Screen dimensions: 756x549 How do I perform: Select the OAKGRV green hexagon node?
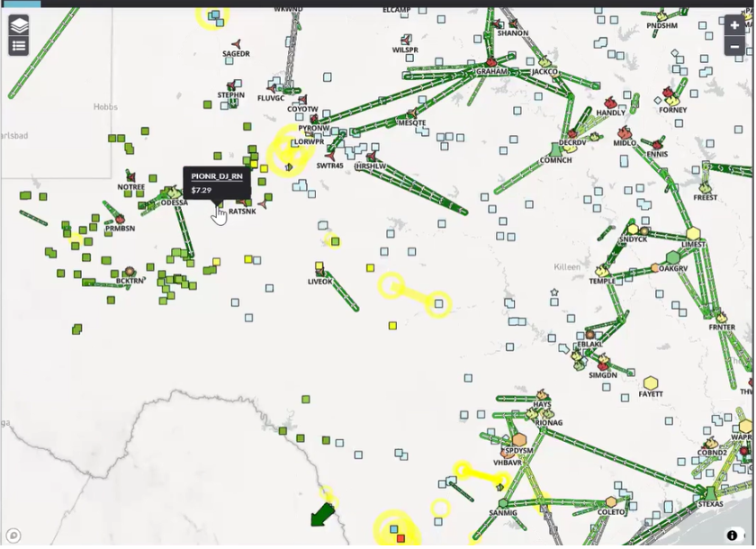tap(672, 257)
